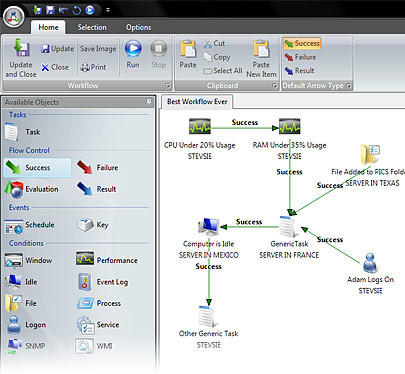Select the Process condition object
Image resolution: width=405 pixels, height=374 pixels.
tap(99, 303)
